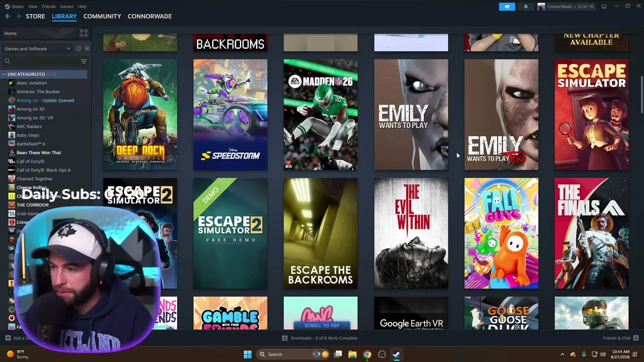Open the notifications bell
The width and height of the screenshot is (644, 362).
click(x=526, y=7)
